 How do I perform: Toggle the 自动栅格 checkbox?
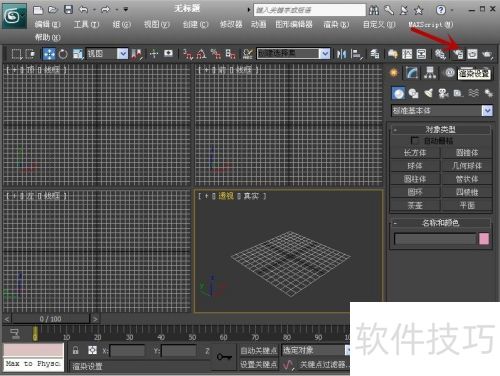(414, 140)
